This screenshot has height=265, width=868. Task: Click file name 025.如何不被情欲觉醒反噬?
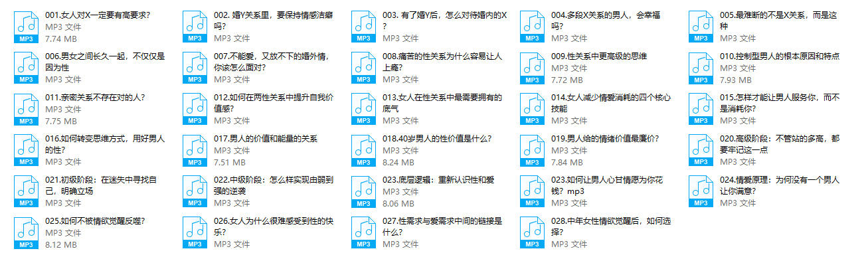point(95,221)
